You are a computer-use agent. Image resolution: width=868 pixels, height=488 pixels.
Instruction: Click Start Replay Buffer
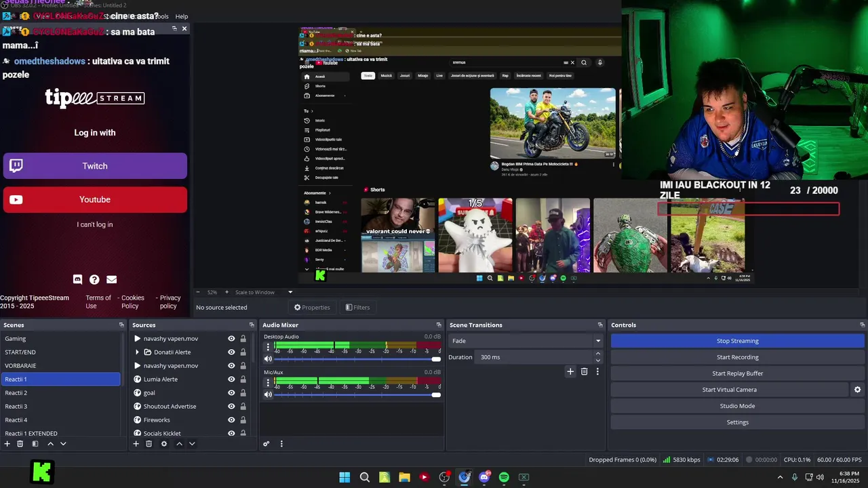click(737, 373)
